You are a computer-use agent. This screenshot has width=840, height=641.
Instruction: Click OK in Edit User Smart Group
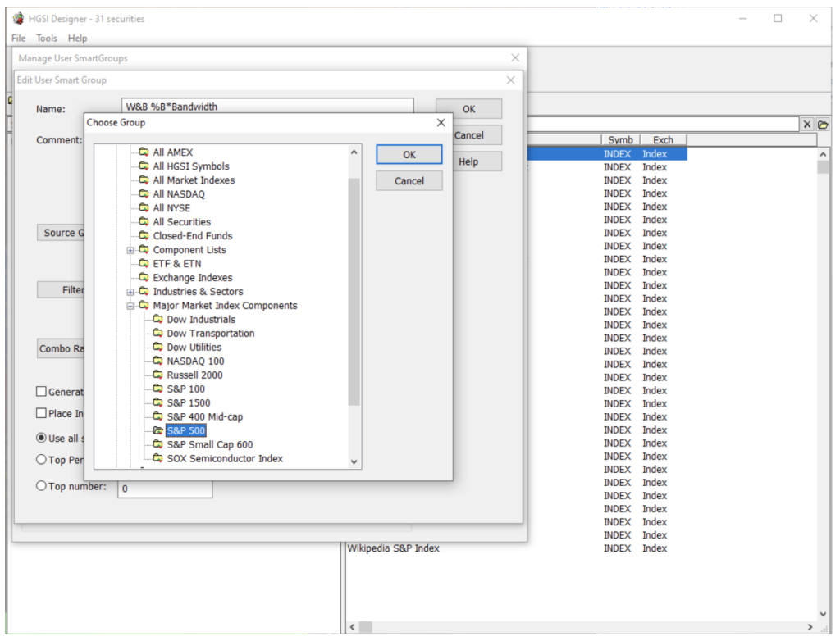(468, 109)
